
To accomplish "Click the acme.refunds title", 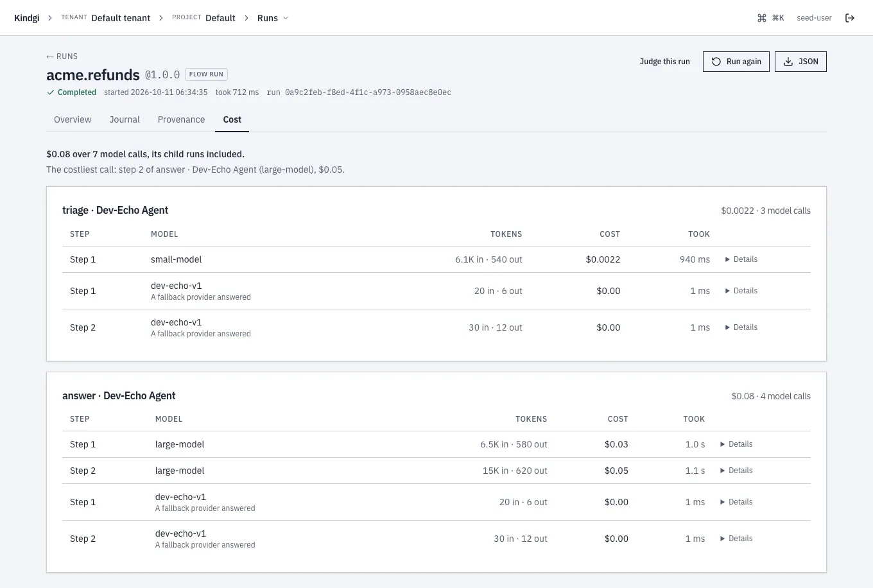I will 93,74.
